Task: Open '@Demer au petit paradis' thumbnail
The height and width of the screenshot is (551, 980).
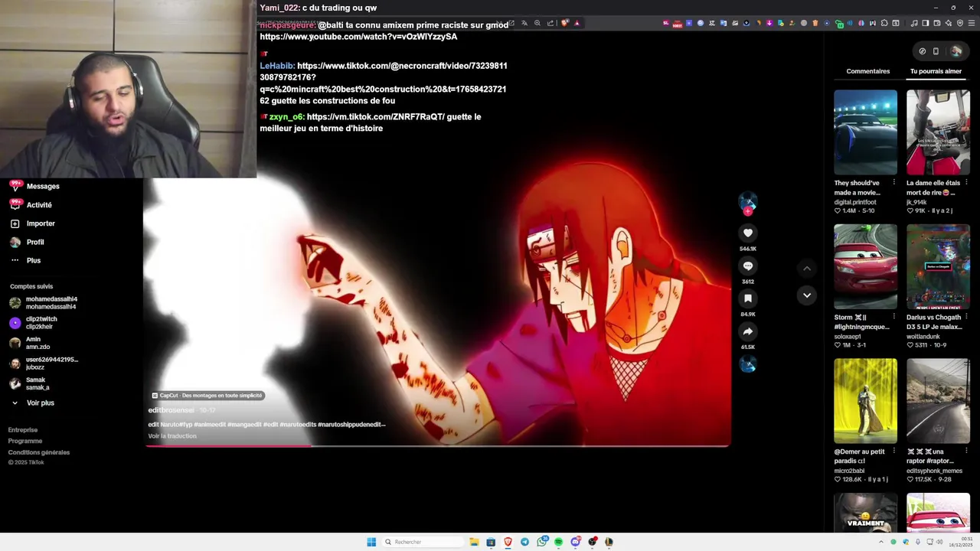Action: [865, 401]
